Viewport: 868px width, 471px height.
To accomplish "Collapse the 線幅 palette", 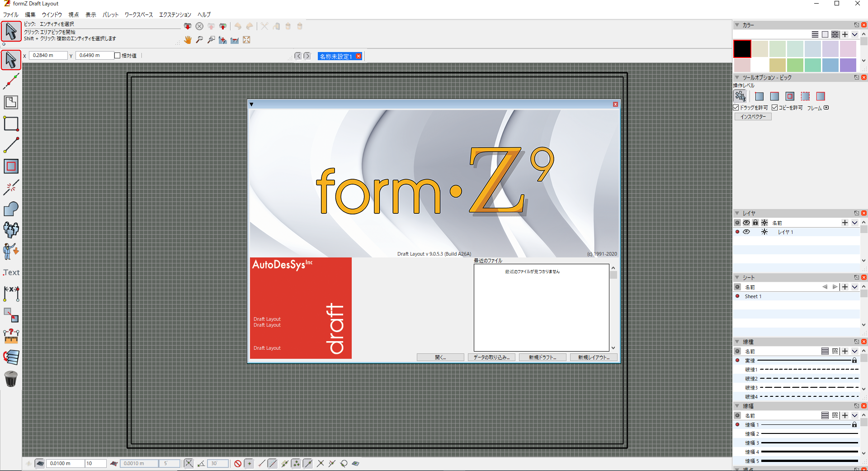I will pos(737,405).
